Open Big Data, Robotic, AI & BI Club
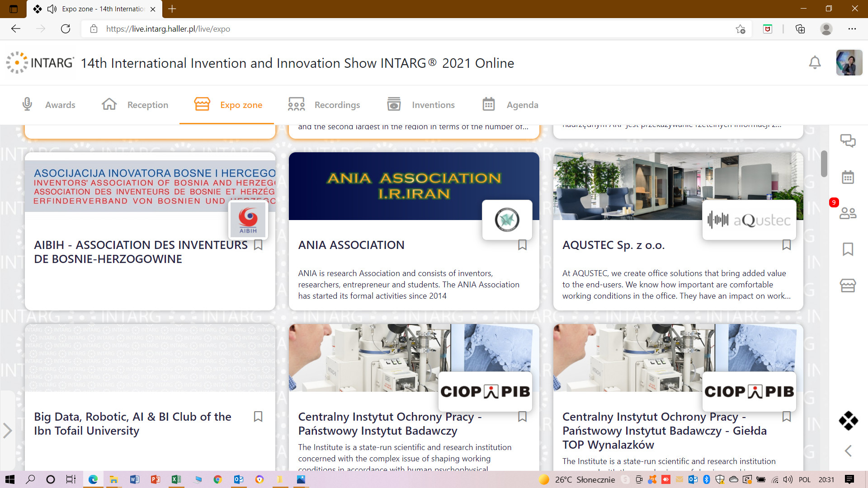Image resolution: width=868 pixels, height=488 pixels. [x=132, y=423]
